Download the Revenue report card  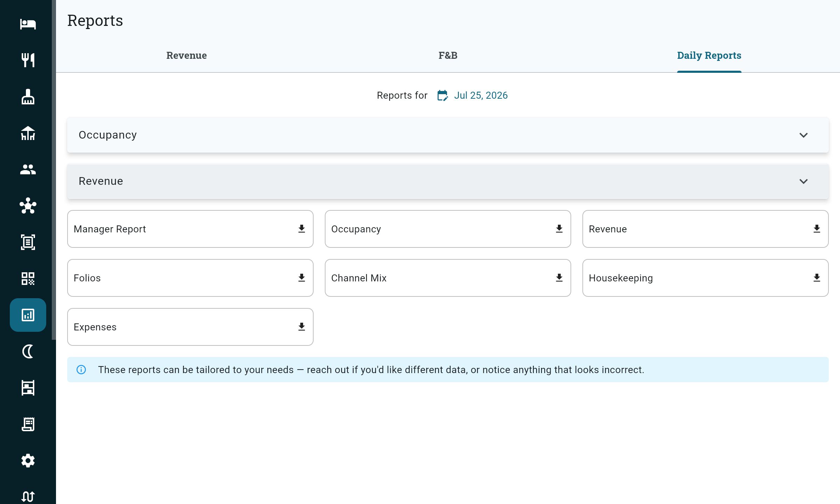817,229
